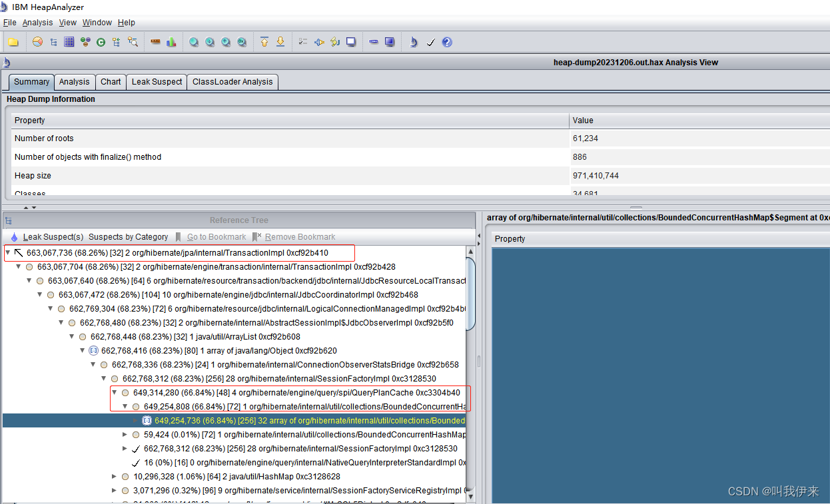Click the monitor display toolbar icon
This screenshot has height=504, width=830.
point(351,41)
